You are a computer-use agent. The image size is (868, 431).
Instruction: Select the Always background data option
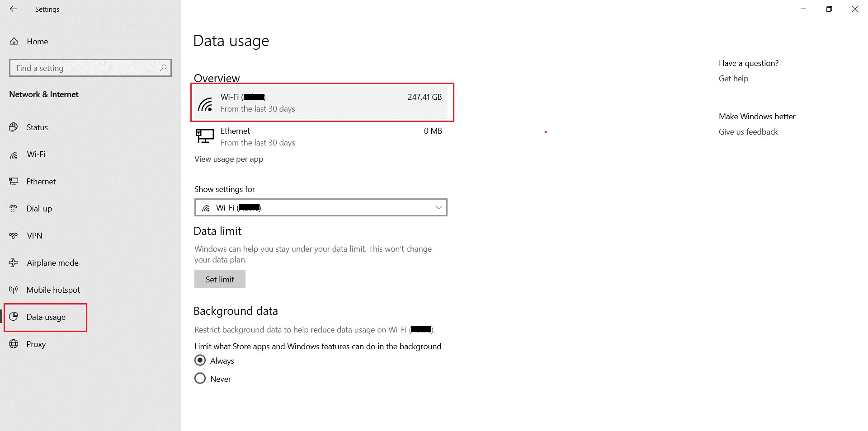(200, 360)
